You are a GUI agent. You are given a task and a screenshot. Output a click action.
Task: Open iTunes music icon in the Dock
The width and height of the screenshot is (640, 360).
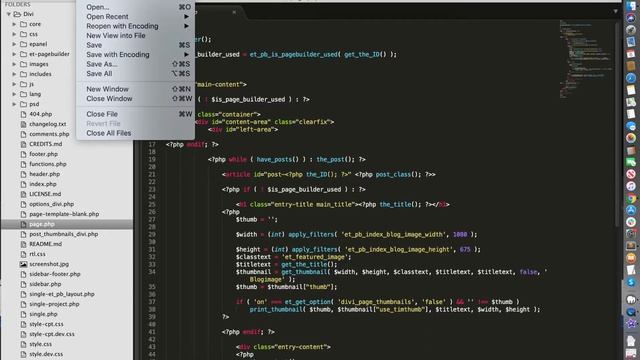[x=631, y=186]
